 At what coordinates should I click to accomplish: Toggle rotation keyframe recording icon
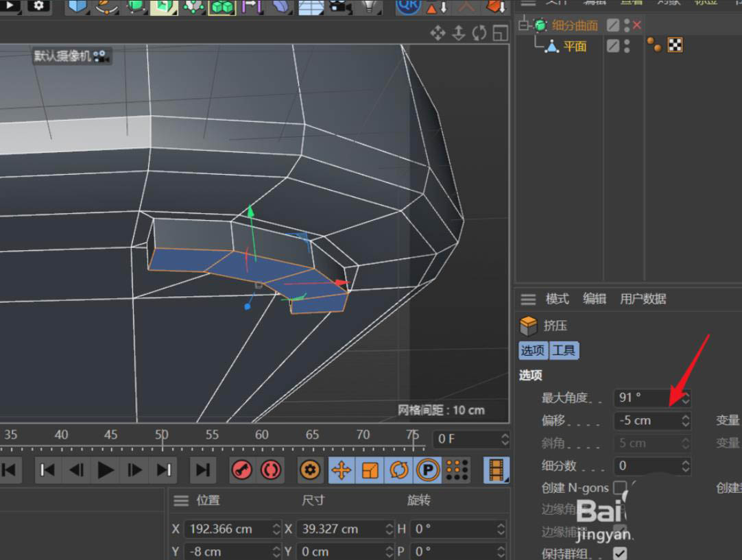398,470
